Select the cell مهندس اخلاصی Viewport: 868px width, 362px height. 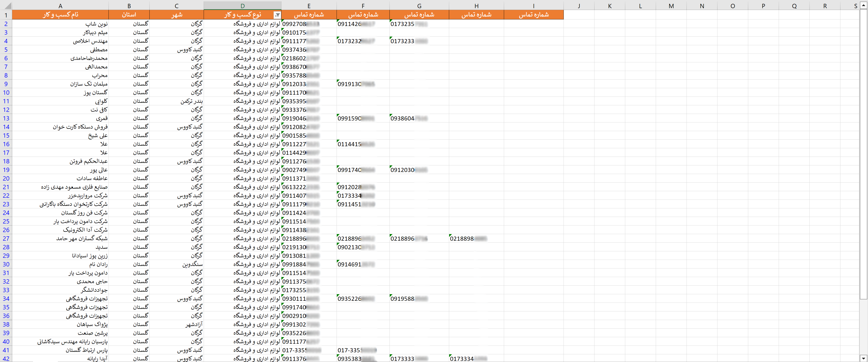pyautogui.click(x=60, y=41)
